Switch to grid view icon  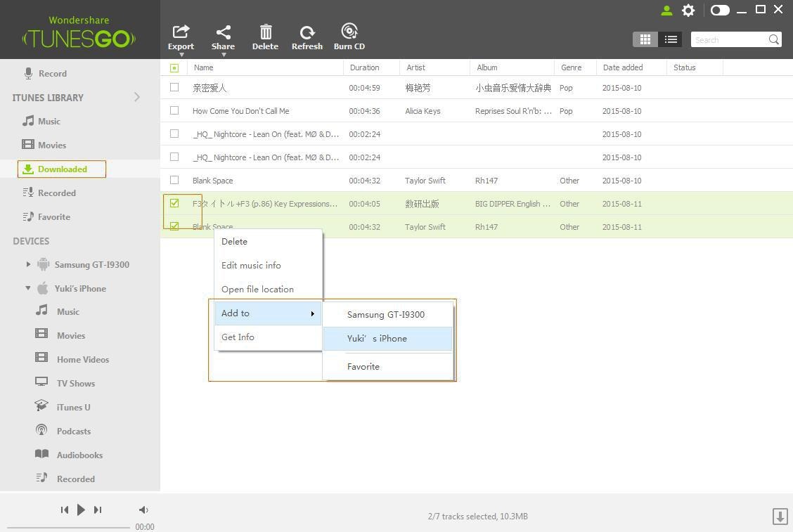tap(645, 39)
